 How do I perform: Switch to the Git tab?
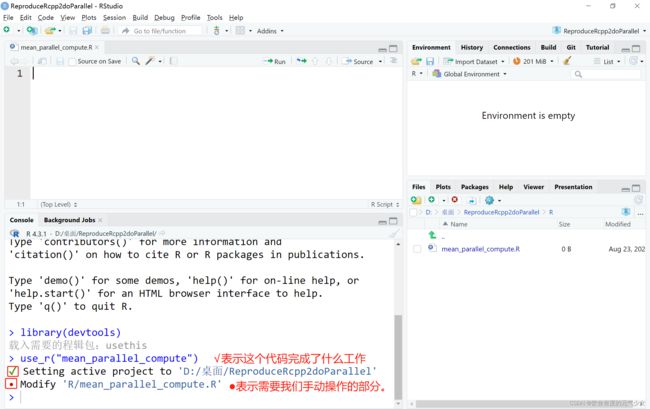click(571, 48)
